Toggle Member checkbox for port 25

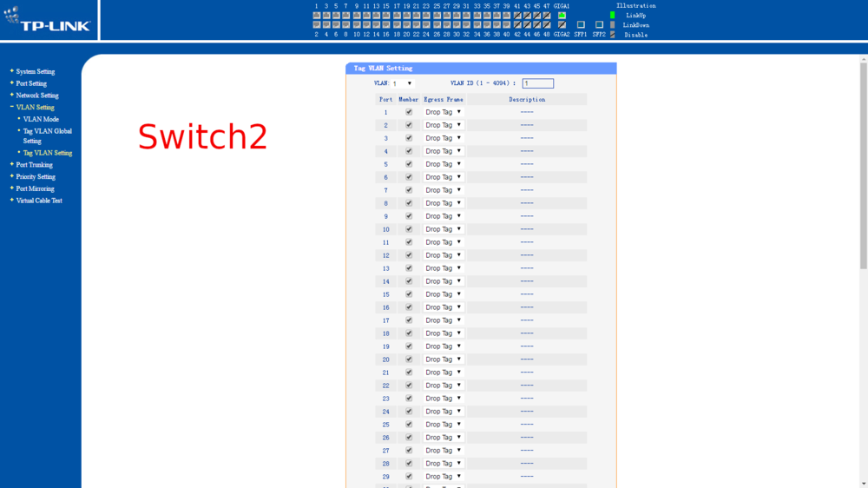pyautogui.click(x=409, y=425)
